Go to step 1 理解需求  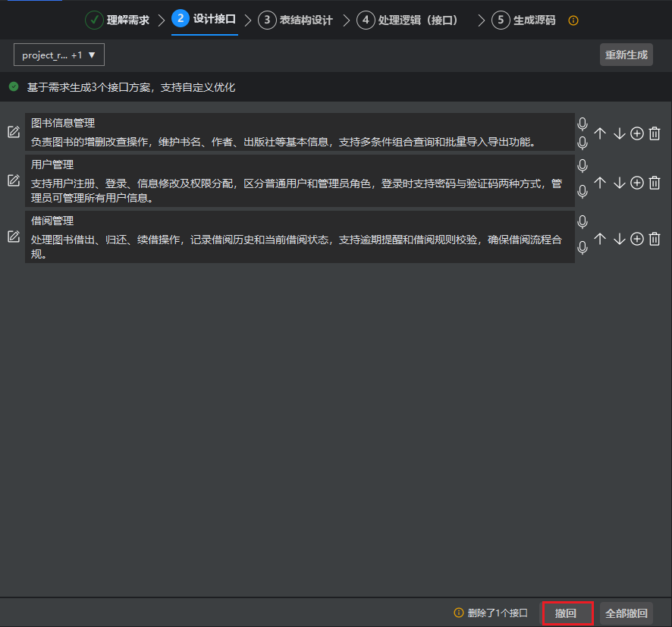tap(118, 20)
